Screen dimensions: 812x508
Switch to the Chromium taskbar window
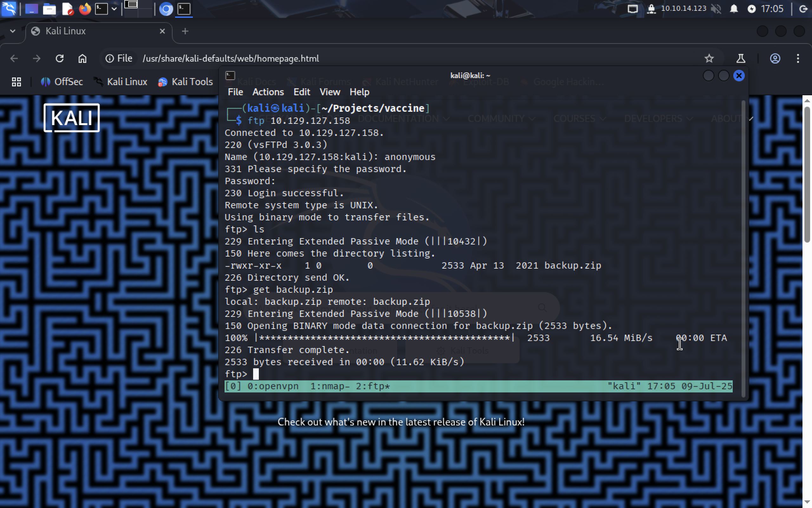click(166, 9)
